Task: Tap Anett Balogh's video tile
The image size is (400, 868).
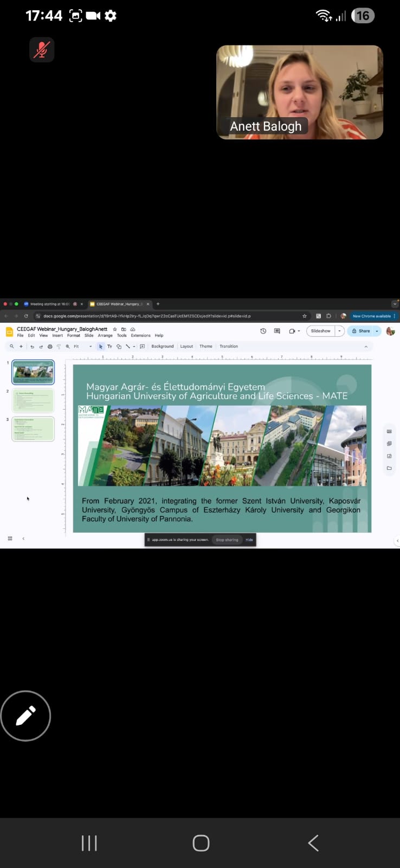Action: pos(300,92)
